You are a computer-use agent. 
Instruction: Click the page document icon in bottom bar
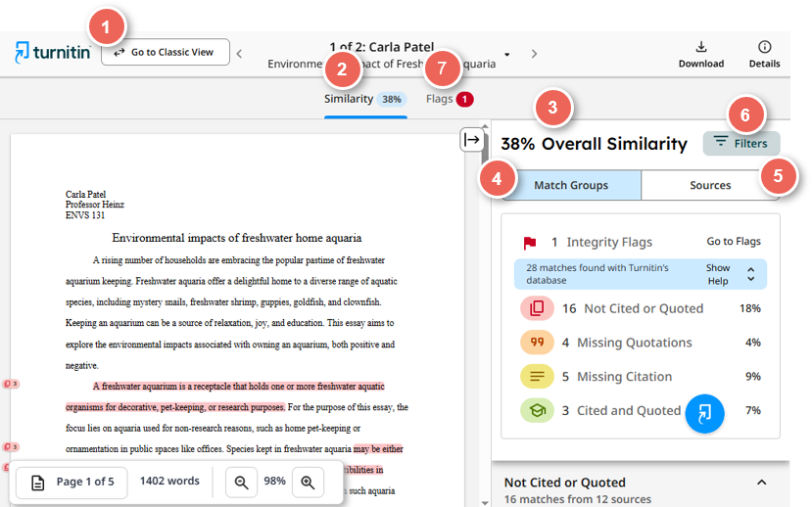pos(38,483)
